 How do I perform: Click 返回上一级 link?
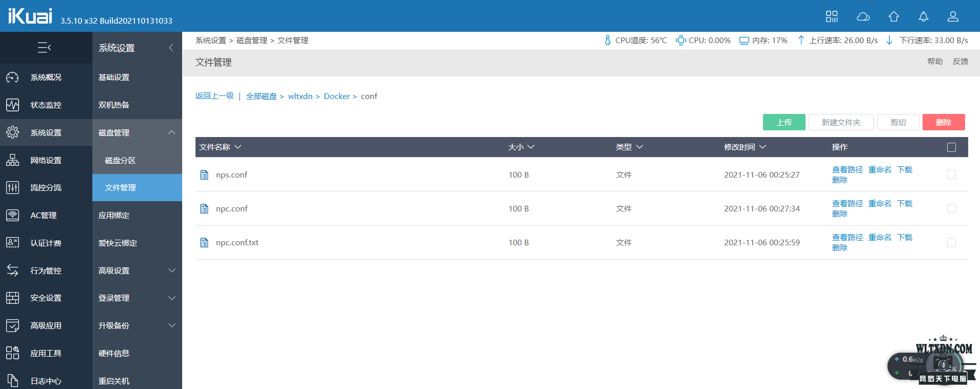pos(214,96)
